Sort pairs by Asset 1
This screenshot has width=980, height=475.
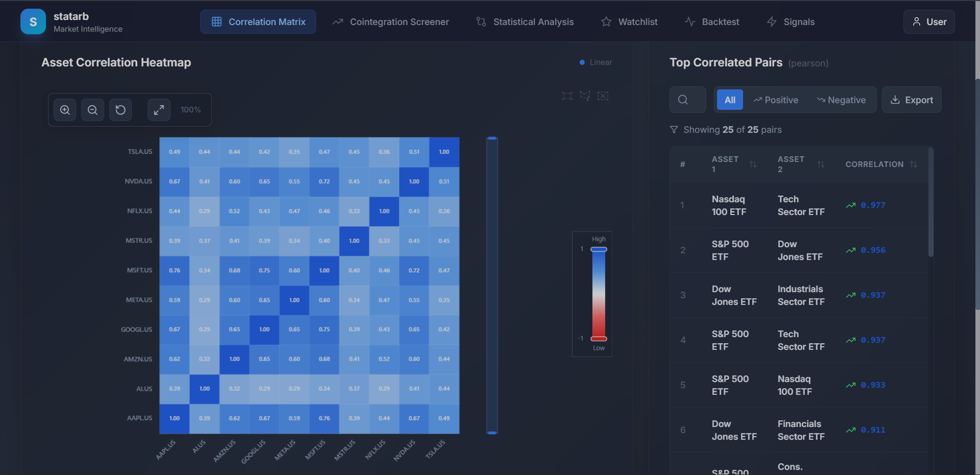coord(753,164)
